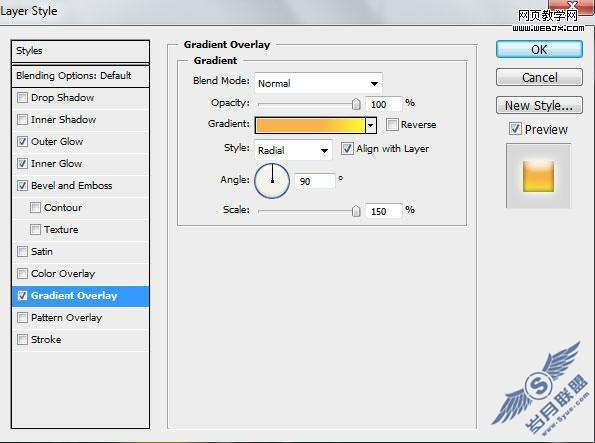Open the Style dropdown showing Radial
Screen dimensions: 595x443
pos(293,150)
